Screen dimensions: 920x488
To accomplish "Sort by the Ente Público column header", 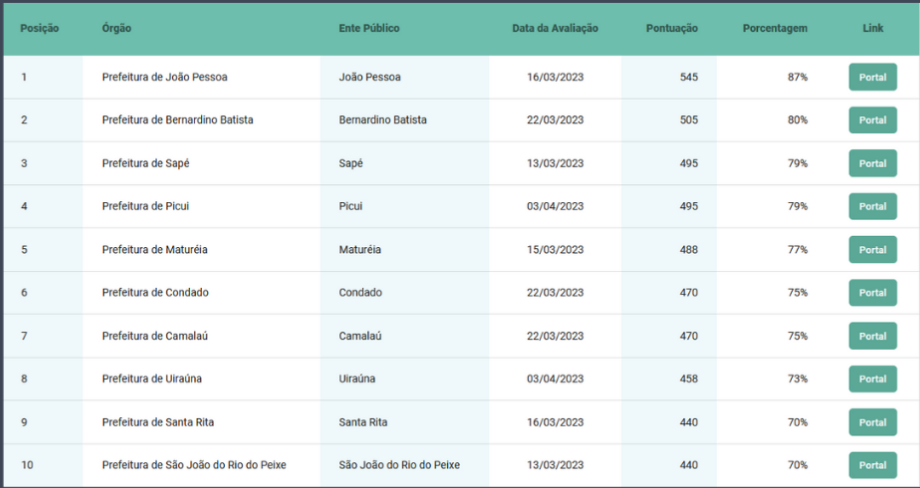I will (x=369, y=28).
